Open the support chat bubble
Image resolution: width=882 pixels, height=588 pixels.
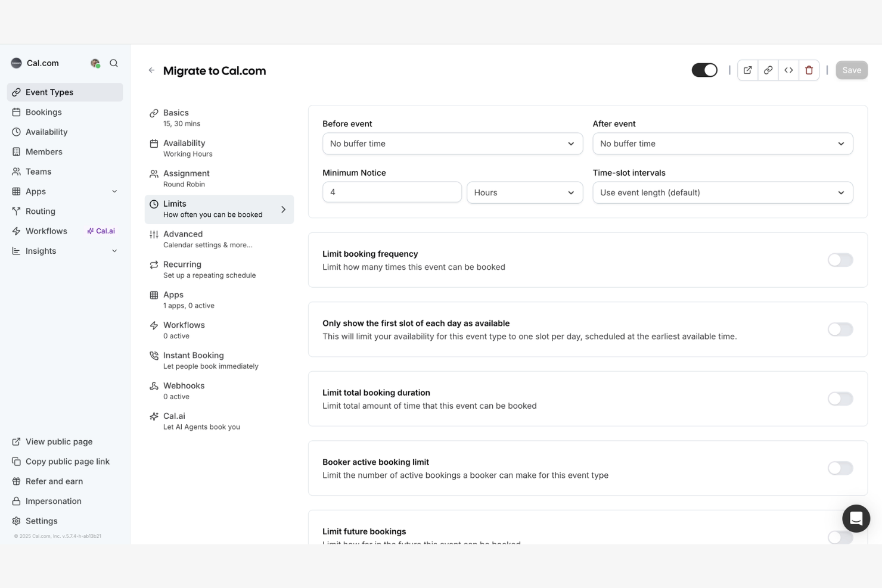coord(856,518)
